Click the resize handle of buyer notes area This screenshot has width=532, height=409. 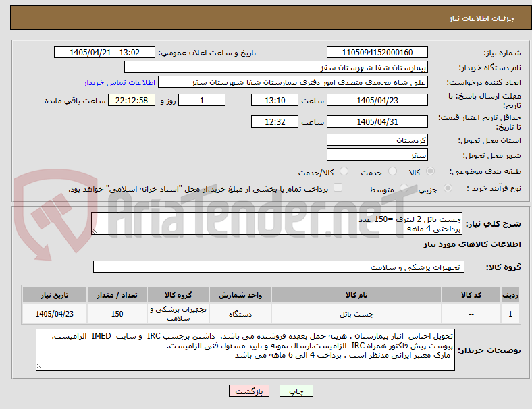[39, 366]
